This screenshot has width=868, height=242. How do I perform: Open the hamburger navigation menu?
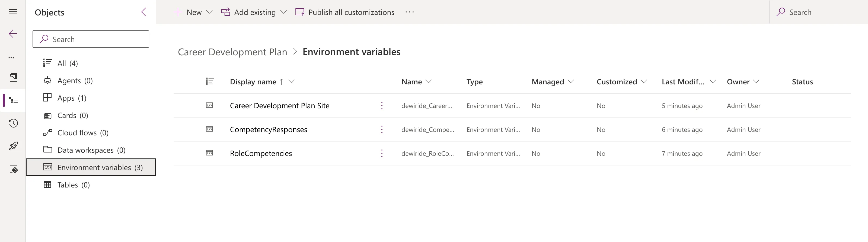tap(13, 12)
